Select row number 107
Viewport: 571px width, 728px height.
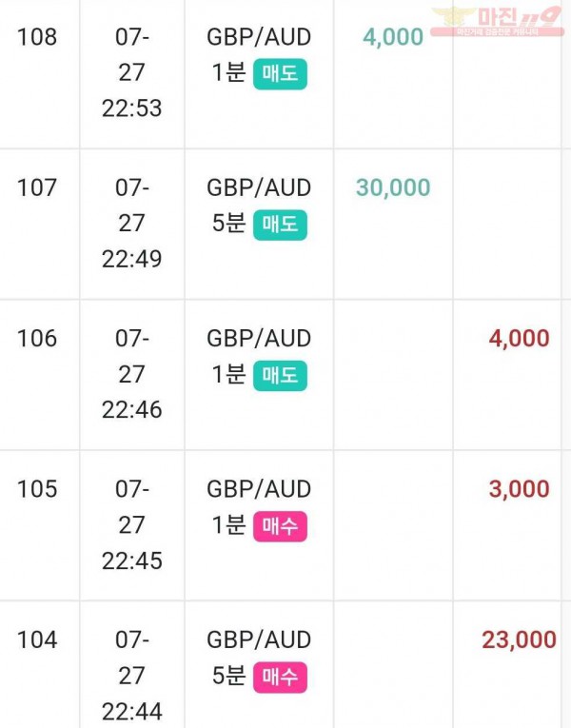tap(37, 187)
